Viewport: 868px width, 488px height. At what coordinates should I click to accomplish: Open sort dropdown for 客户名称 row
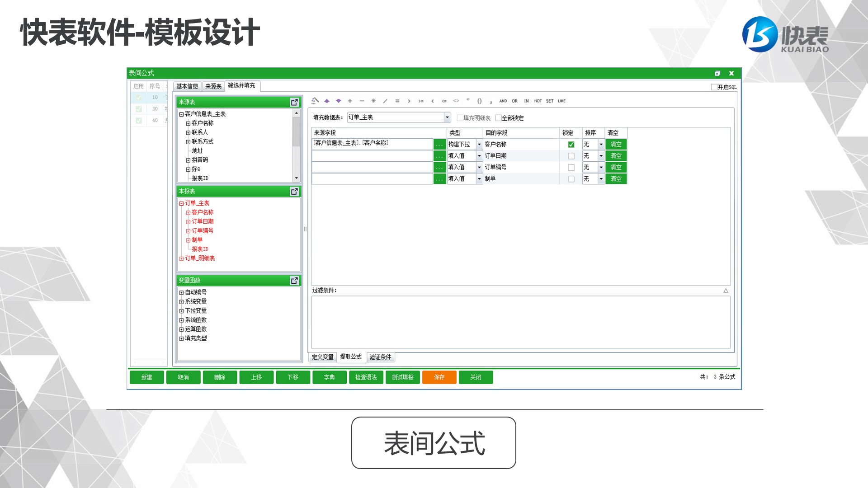(601, 145)
